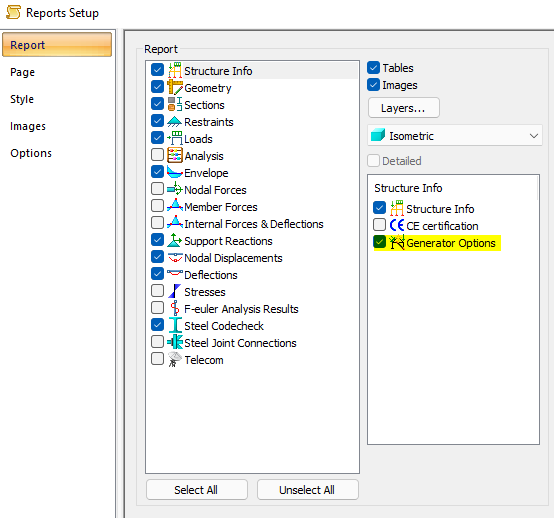
Task: Click the Unselect All button
Action: [307, 490]
